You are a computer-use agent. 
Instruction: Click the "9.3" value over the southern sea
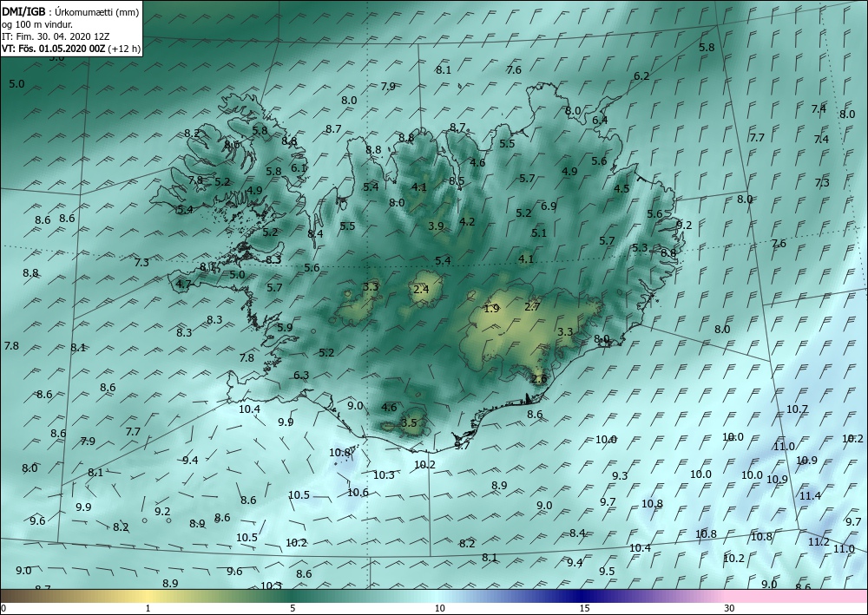(x=620, y=476)
